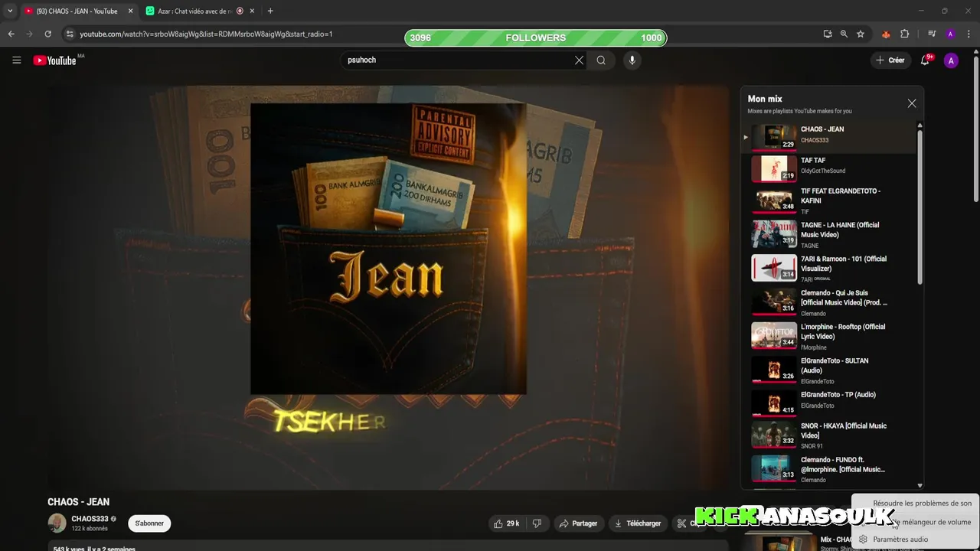Open MetaMask fox extension

click(886, 34)
